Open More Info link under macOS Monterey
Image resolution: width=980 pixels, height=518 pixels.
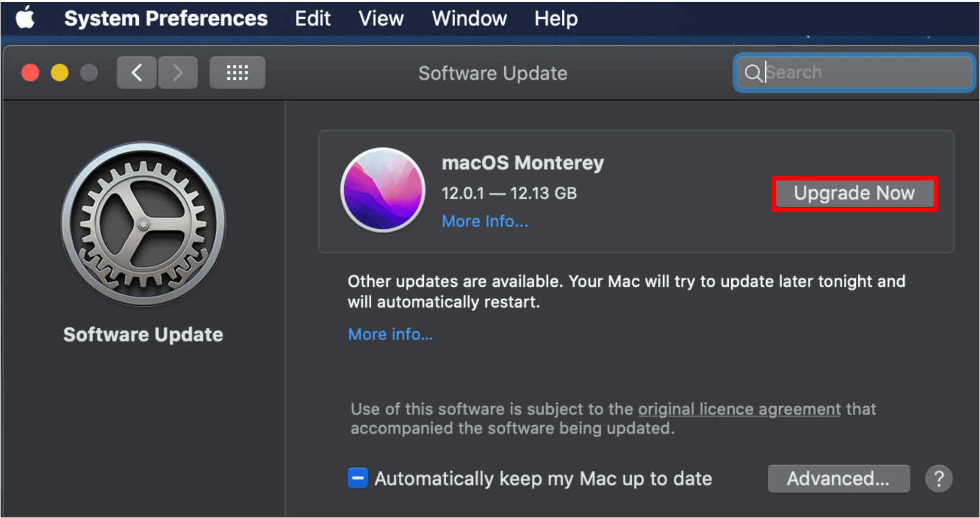click(485, 221)
